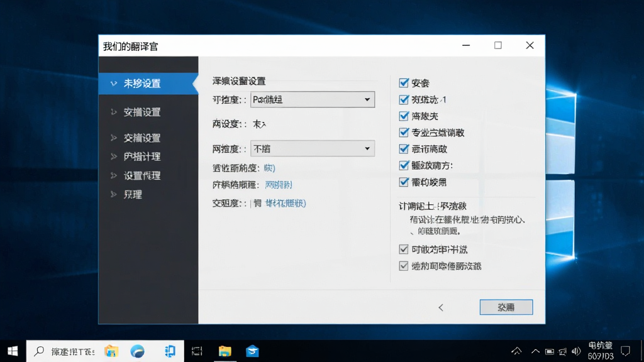Toggle the checkbox whose label ends with 方:
Viewport: 644px width, 362px height.
(x=404, y=165)
